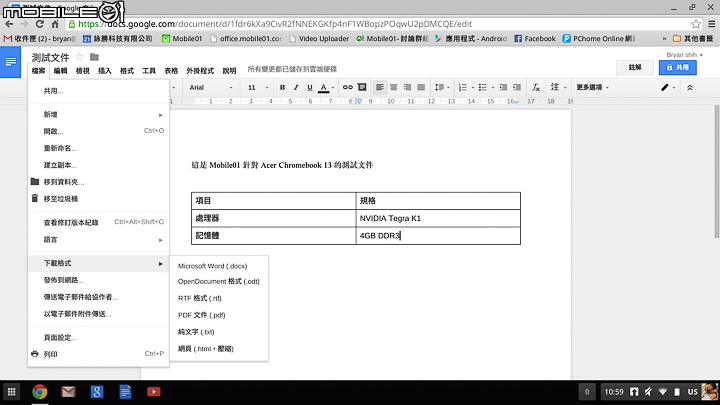Toggle underline formatting in toolbar
This screenshot has width=720, height=405.
(x=309, y=87)
